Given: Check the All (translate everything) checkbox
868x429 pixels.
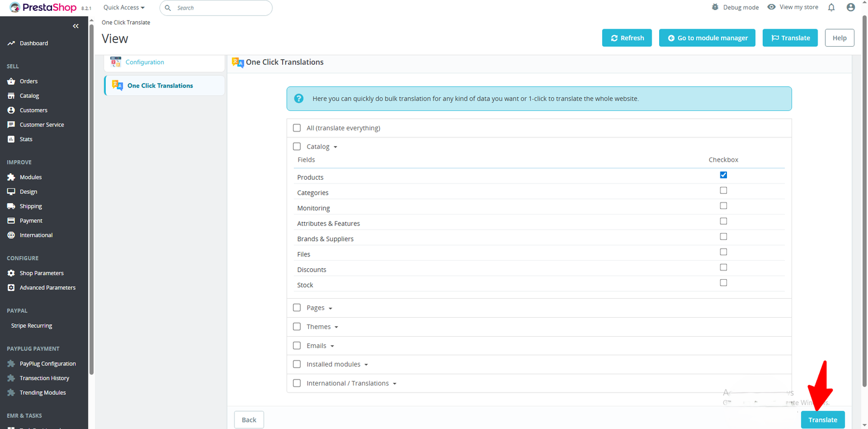Looking at the screenshot, I should click(x=297, y=128).
